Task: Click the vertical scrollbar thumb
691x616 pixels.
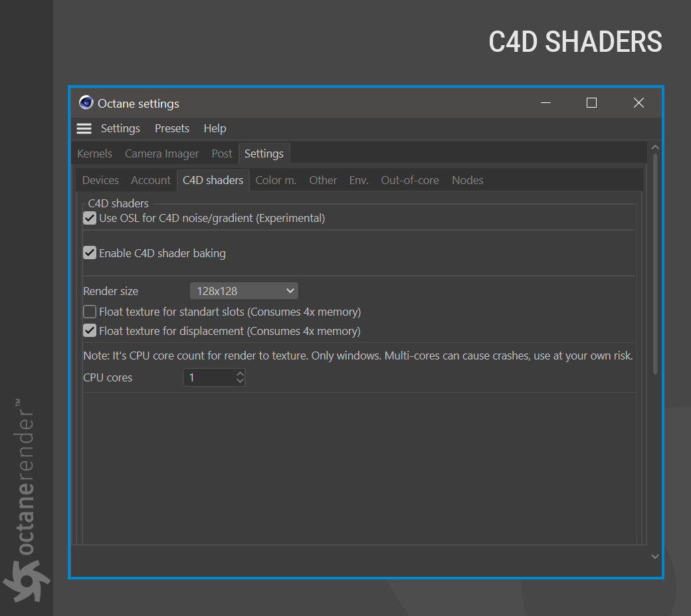Action: [655, 264]
